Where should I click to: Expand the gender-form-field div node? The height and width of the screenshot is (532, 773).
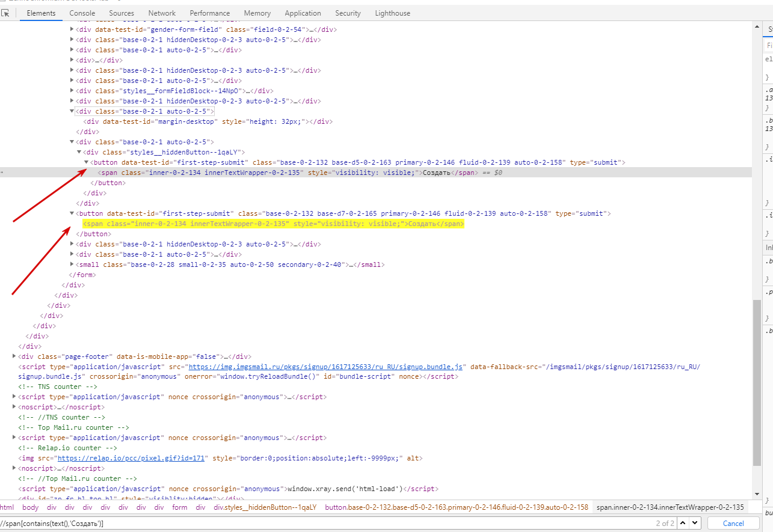click(73, 29)
